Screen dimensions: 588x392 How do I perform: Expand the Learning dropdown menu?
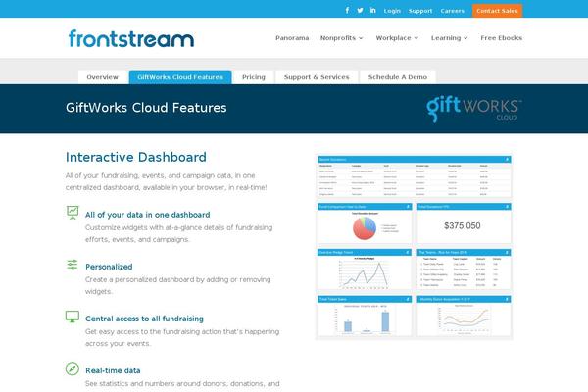click(x=450, y=38)
